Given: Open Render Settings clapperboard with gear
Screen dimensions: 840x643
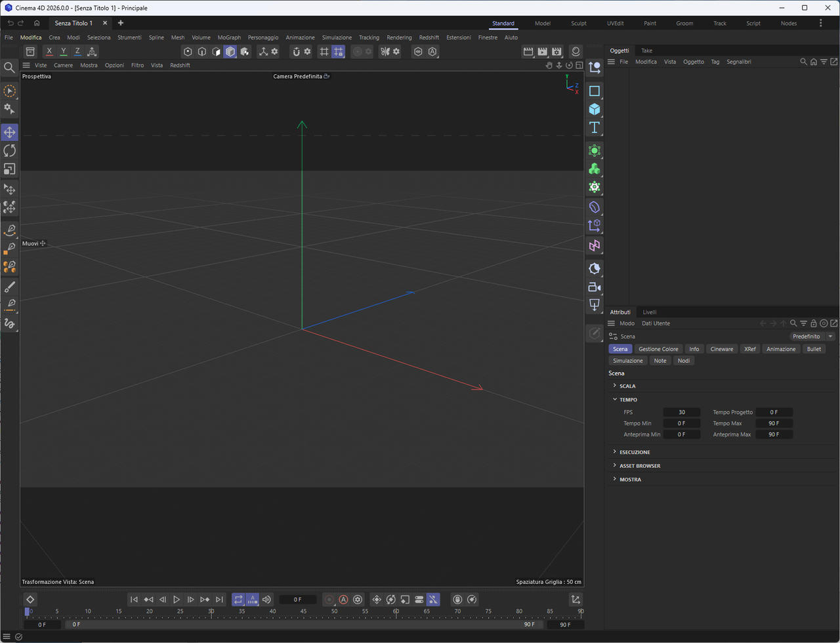Looking at the screenshot, I should click(556, 52).
